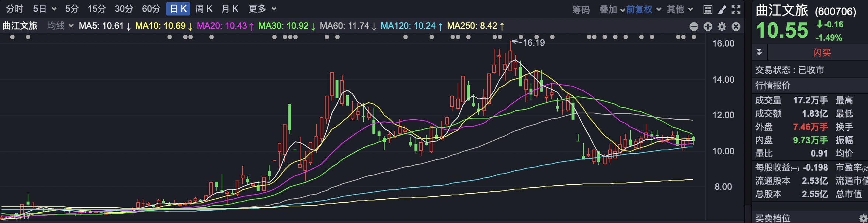Screen dimensions: 868x223
Task: Enter fullscreen chart mode
Action: (736, 10)
